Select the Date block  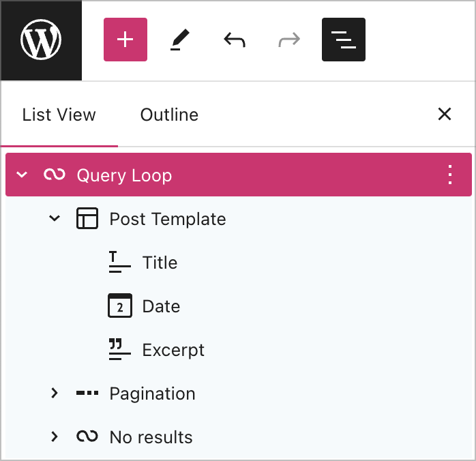coord(161,306)
